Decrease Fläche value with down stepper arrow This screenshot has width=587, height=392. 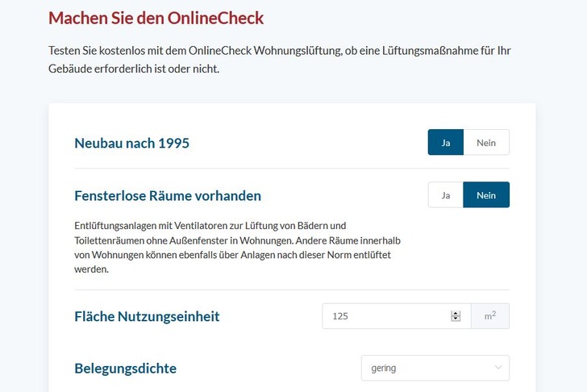click(456, 319)
